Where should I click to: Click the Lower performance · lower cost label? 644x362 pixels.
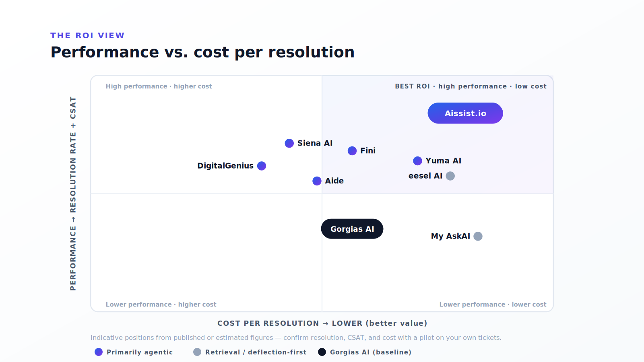pos(493,304)
